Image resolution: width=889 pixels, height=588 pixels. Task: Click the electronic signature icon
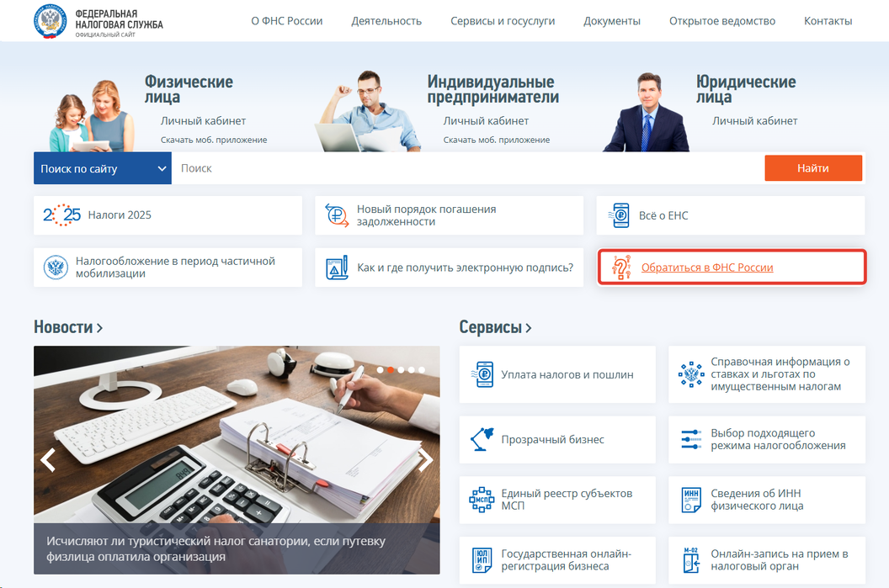337,268
